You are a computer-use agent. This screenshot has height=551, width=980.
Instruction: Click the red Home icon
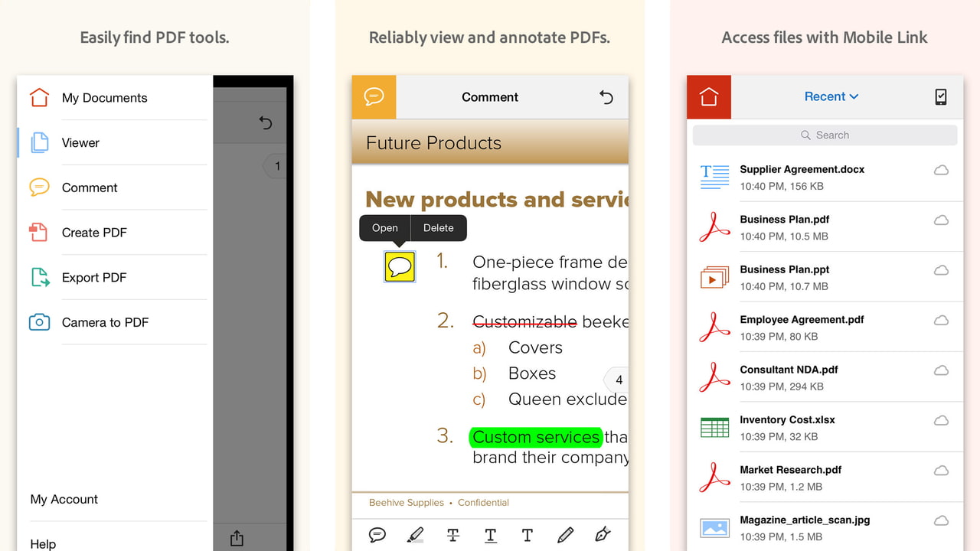[x=709, y=97]
